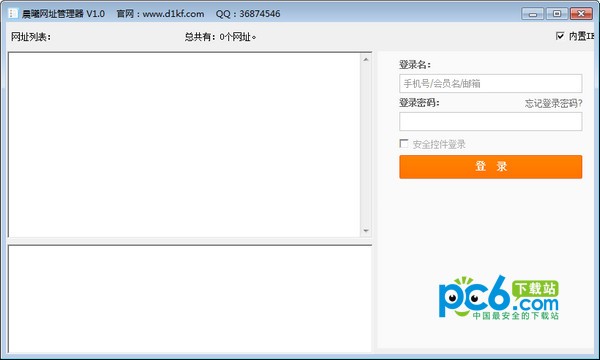
Task: Click the pc6 下载站 logo
Action: (499, 298)
